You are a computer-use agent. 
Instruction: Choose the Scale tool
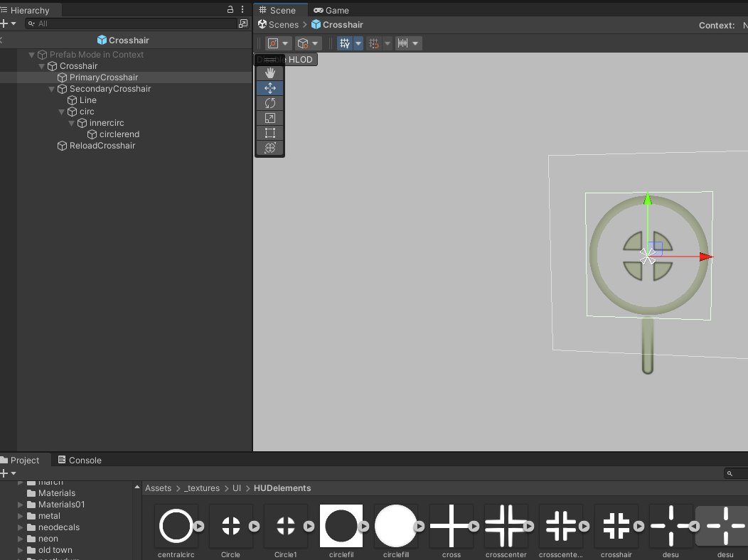[x=270, y=118]
